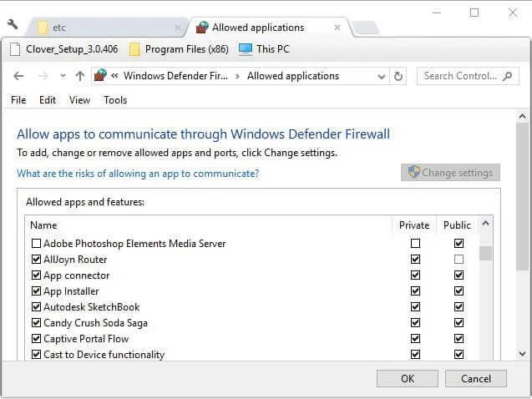This screenshot has width=532, height=399.
Task: Select the Allowed applications tab
Action: point(269,27)
